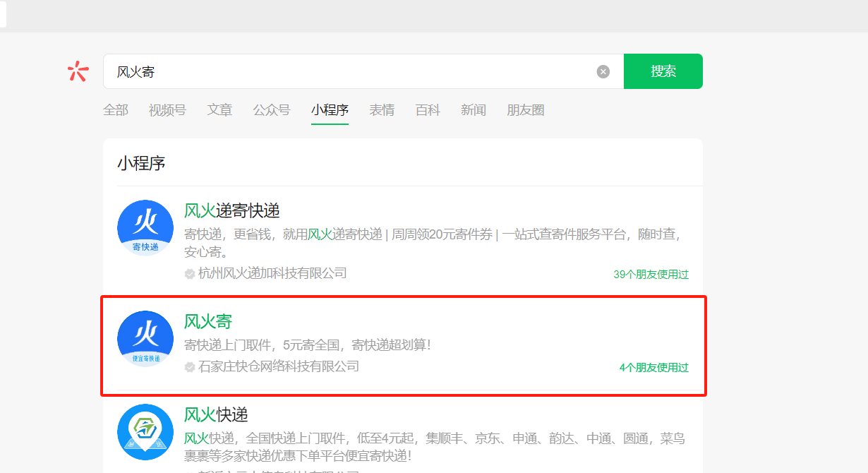Screen dimensions: 868x473
Task: Clear the search box with the X icon
Action: 603,71
